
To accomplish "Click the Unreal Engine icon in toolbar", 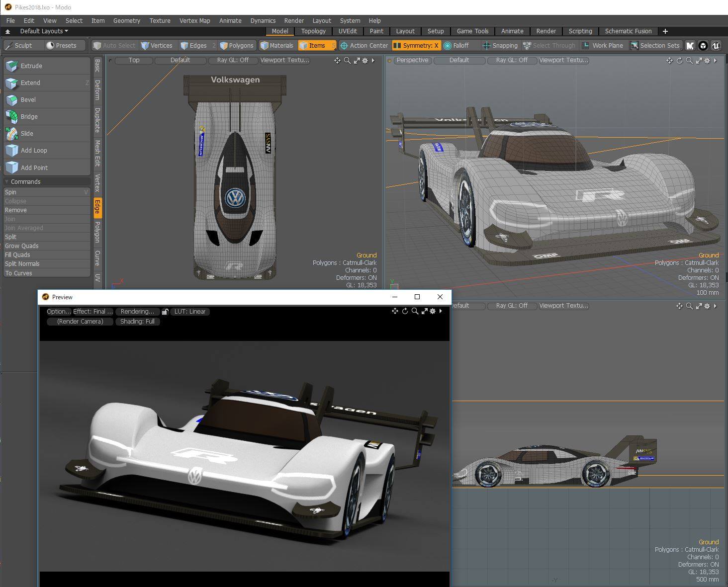I will [x=716, y=45].
